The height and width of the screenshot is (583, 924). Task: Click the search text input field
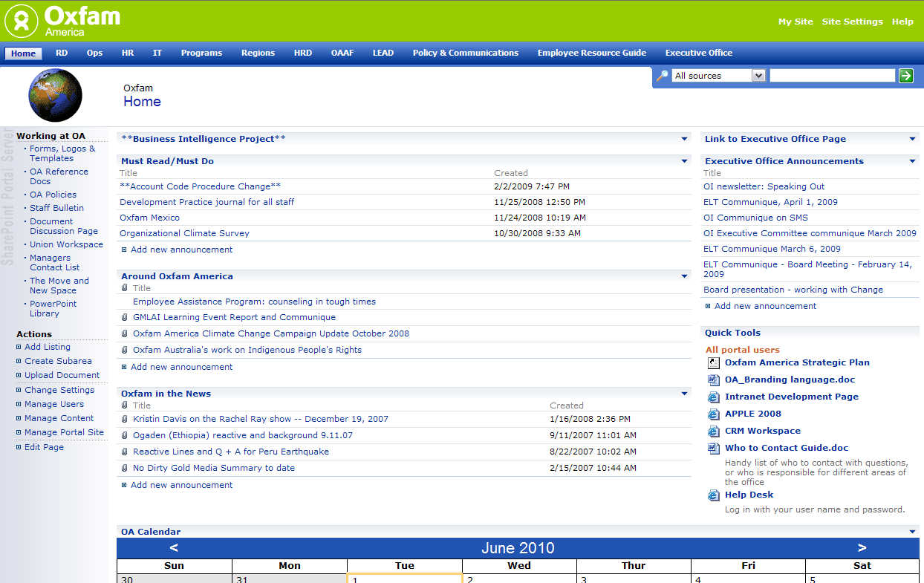point(832,75)
